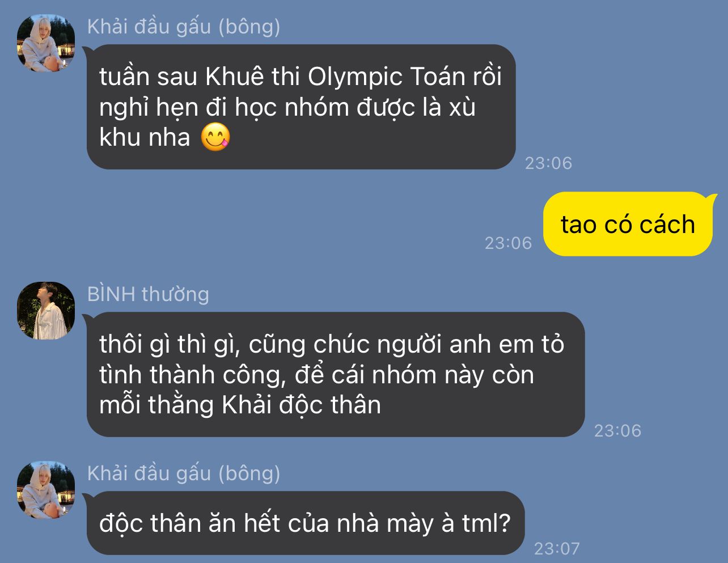
Task: Open Khải đầu gấu's avatar in first message
Action: (46, 43)
